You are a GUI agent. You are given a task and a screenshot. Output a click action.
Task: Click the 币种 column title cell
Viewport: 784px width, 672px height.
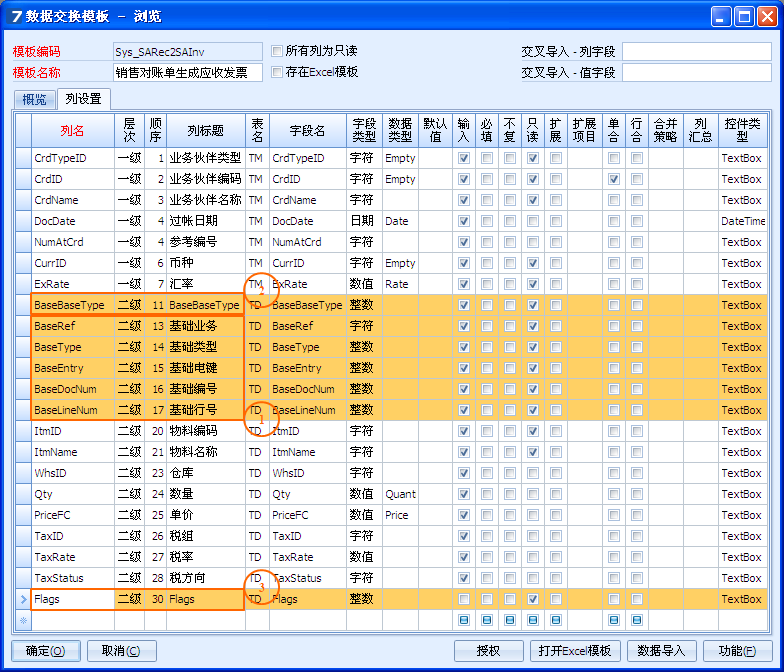pyautogui.click(x=206, y=263)
